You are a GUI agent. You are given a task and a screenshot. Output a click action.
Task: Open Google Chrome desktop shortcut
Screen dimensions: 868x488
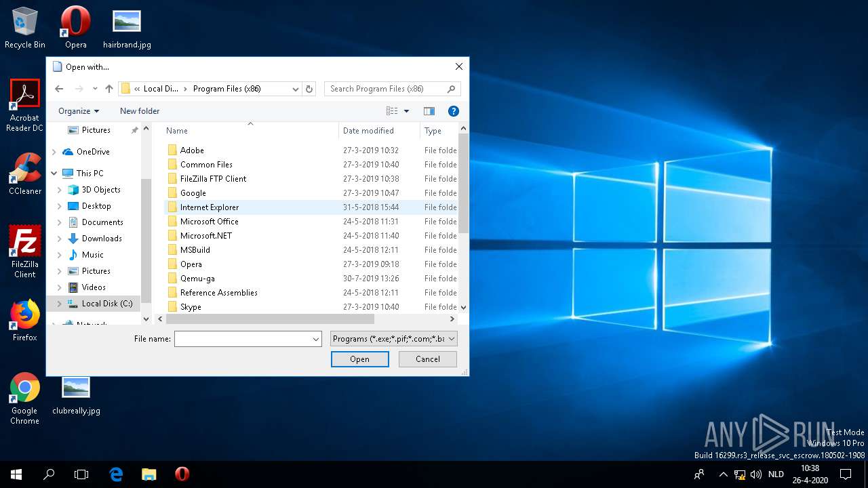[25, 399]
